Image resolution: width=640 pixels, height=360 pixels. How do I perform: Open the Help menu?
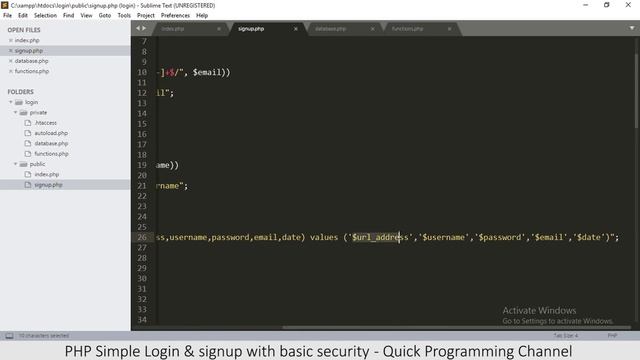coord(202,16)
